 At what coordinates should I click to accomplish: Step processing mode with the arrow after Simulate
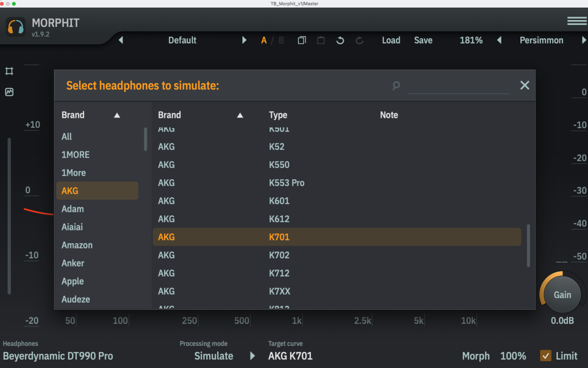252,356
